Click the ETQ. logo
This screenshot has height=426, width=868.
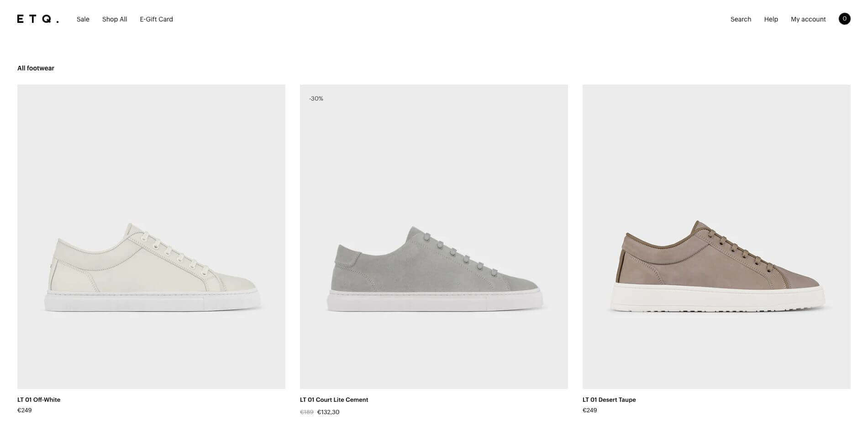[38, 19]
